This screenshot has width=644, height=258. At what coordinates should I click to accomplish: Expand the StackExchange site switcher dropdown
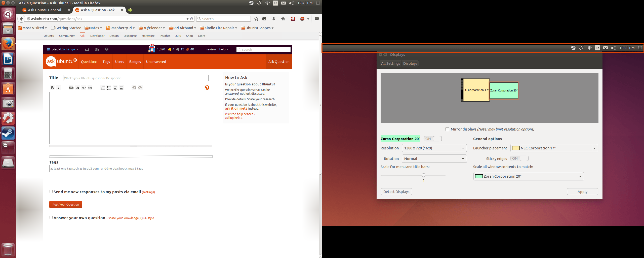[x=63, y=49]
